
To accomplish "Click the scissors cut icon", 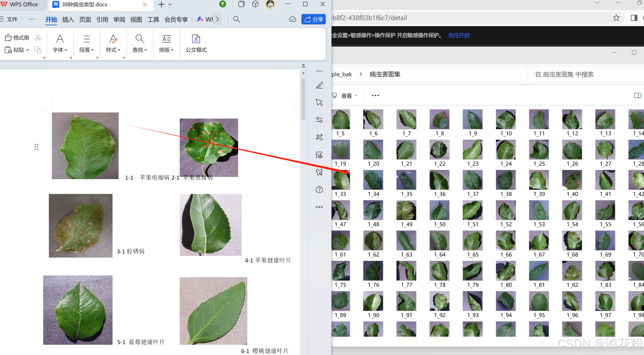I will [x=38, y=38].
